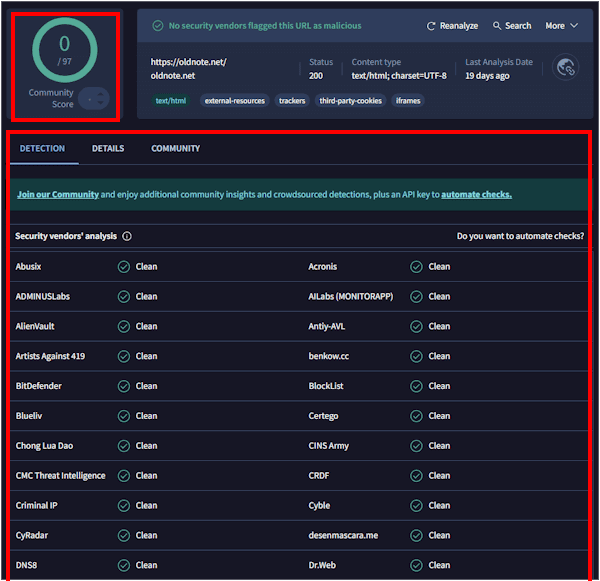
Task: Click the Clean check icon for desenmascara.me
Action: pyautogui.click(x=416, y=535)
